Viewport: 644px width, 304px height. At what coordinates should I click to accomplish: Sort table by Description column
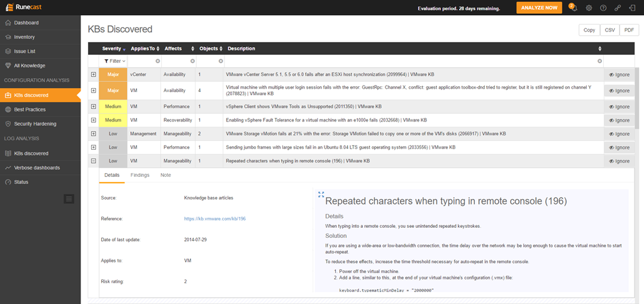pyautogui.click(x=414, y=48)
